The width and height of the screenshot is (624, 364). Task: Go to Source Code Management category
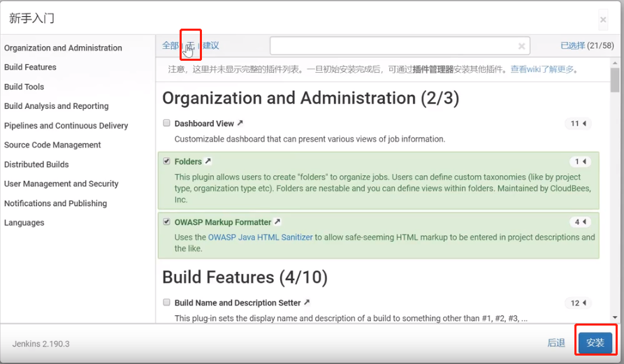pyautogui.click(x=52, y=145)
